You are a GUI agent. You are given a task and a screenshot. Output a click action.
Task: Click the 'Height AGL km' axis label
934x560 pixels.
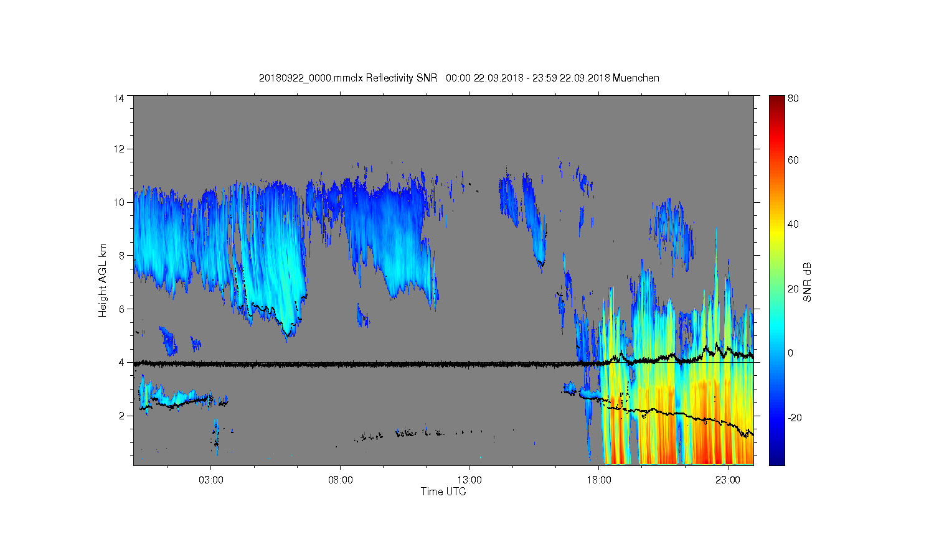click(103, 280)
